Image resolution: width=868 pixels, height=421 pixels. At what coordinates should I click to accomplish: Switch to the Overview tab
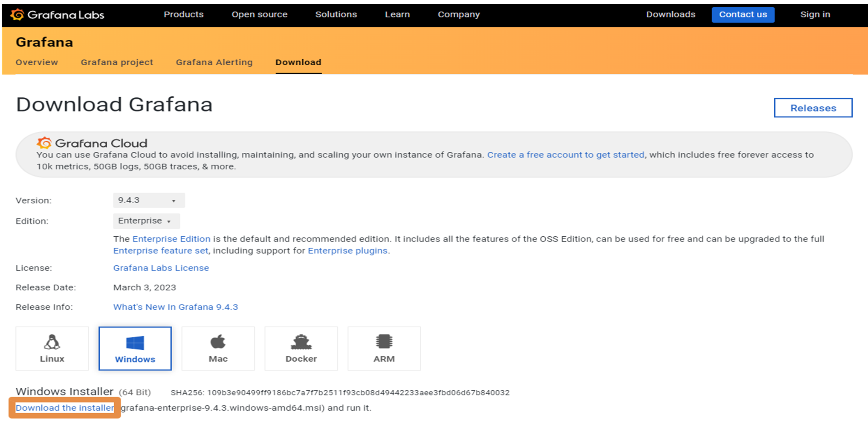(x=37, y=62)
